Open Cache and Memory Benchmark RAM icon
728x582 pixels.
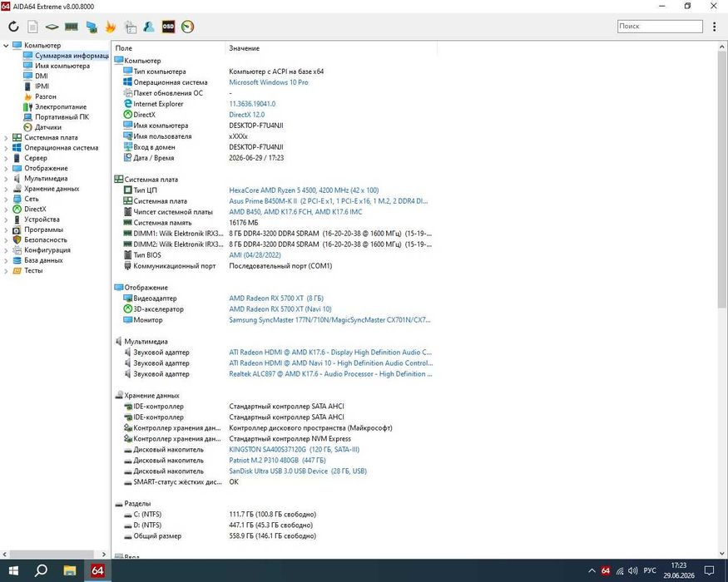[x=71, y=27]
